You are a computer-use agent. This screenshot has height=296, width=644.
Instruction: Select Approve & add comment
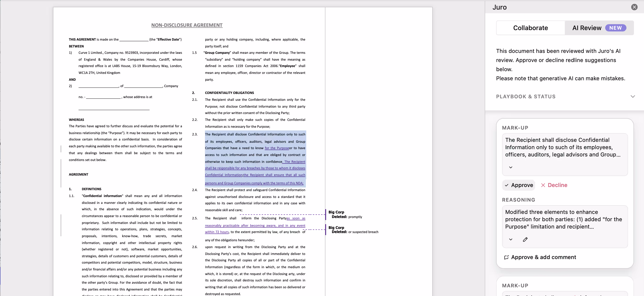click(543, 257)
